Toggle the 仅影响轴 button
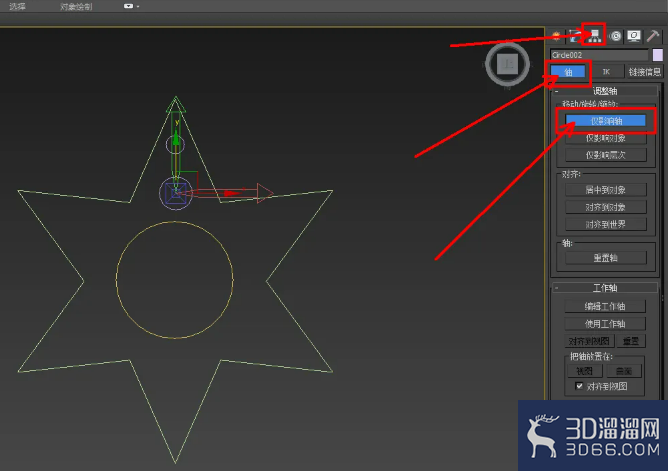Viewport: 668px width, 471px height. click(x=606, y=121)
